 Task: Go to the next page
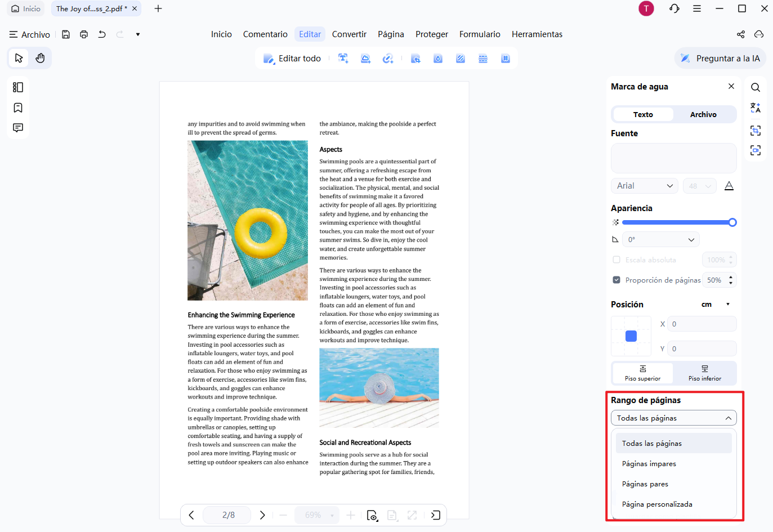click(x=262, y=515)
